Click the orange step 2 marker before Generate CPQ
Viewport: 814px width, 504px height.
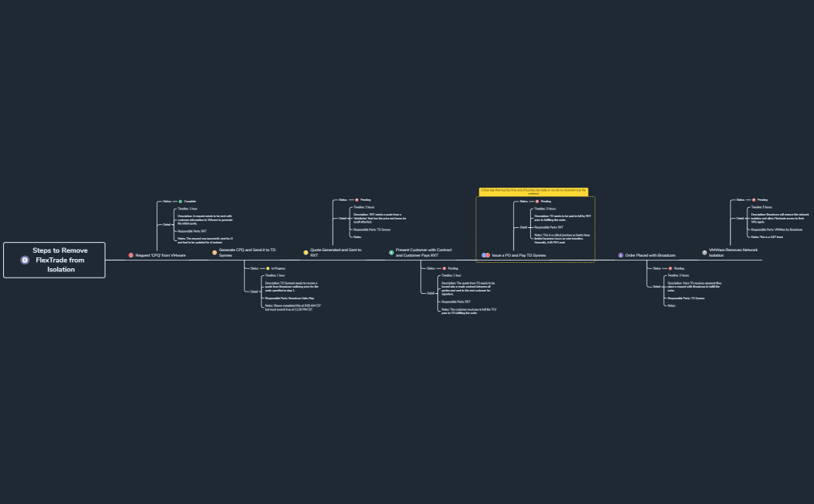[215, 253]
